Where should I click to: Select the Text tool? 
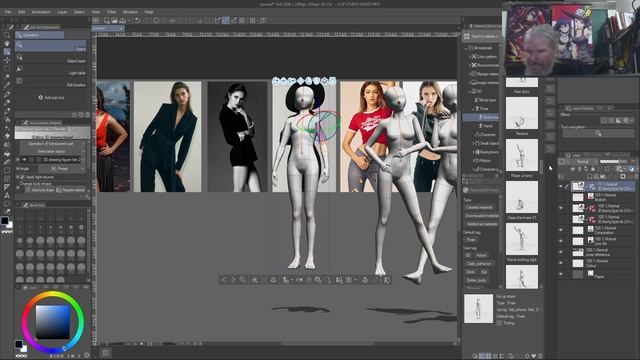point(7,196)
